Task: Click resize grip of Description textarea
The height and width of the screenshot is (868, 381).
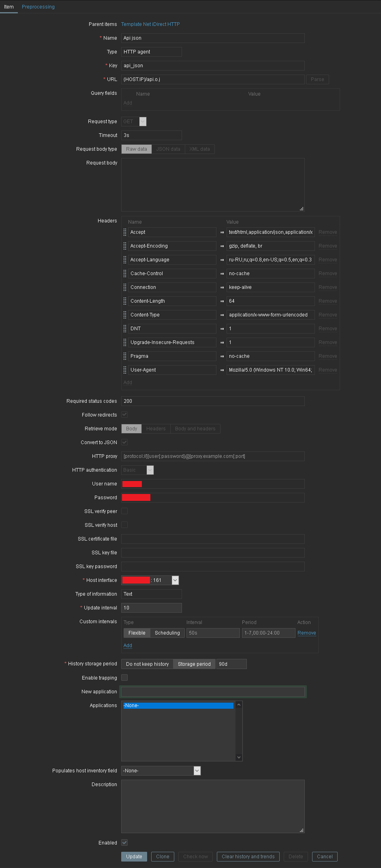Action: point(302,830)
